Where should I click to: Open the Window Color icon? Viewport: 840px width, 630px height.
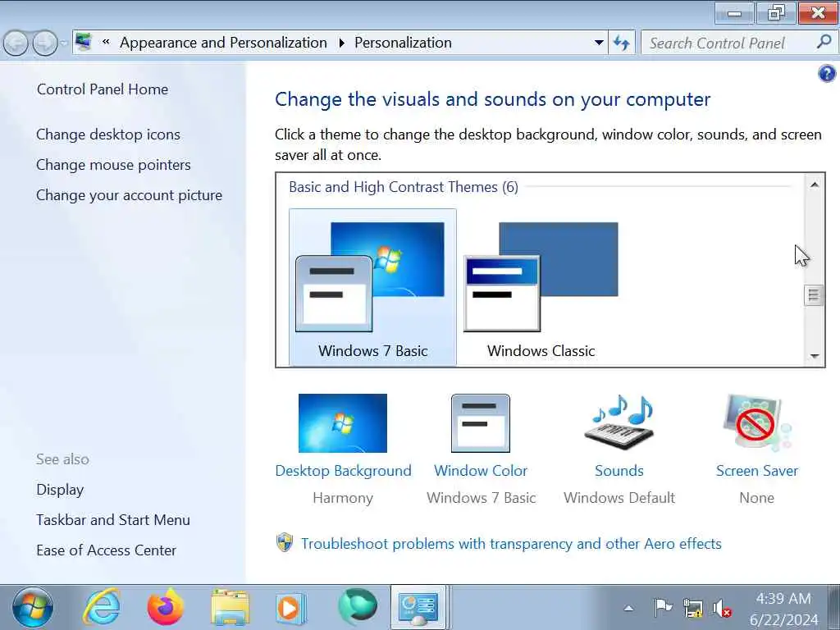(481, 423)
